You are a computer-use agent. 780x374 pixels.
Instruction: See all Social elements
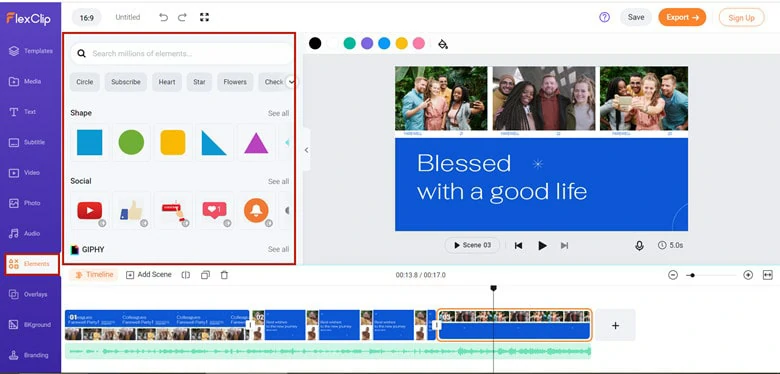pyautogui.click(x=278, y=182)
